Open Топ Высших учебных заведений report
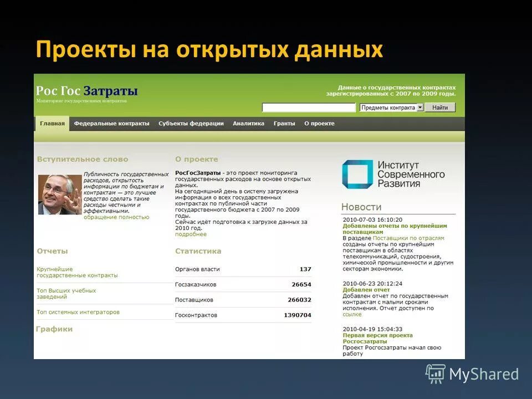Viewport: 532px width, 399px height. [x=66, y=294]
